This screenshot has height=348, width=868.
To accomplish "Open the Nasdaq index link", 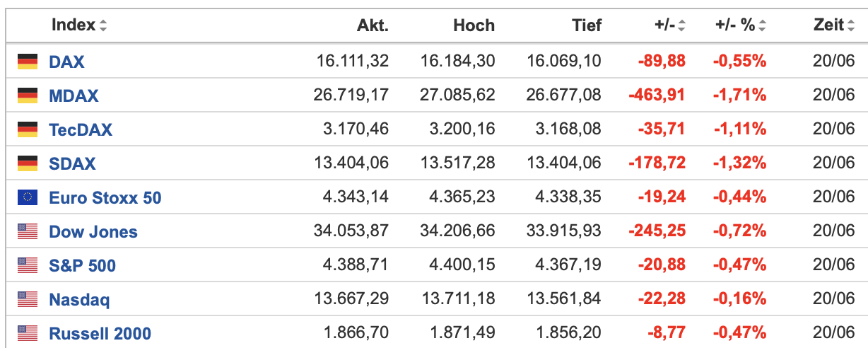I will [79, 300].
